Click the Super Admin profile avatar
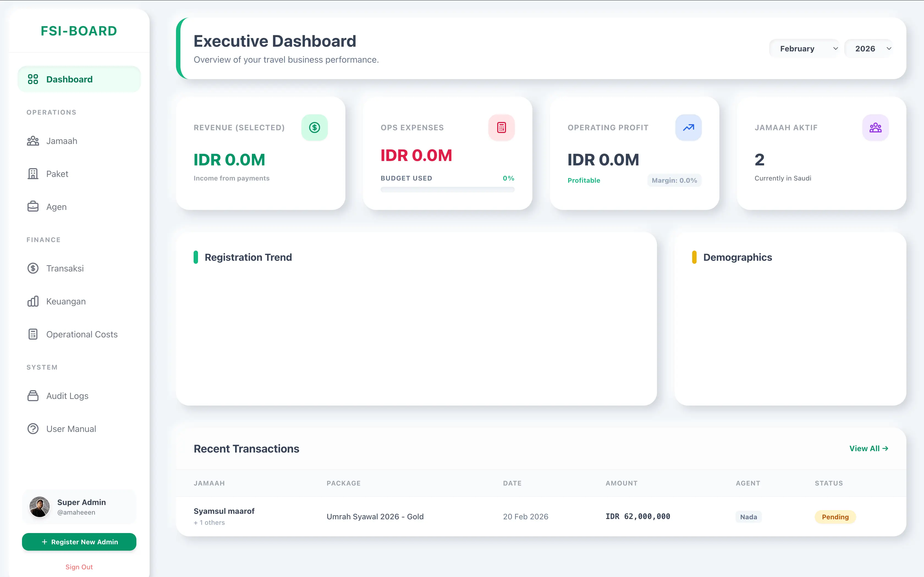Image resolution: width=924 pixels, height=577 pixels. tap(40, 507)
